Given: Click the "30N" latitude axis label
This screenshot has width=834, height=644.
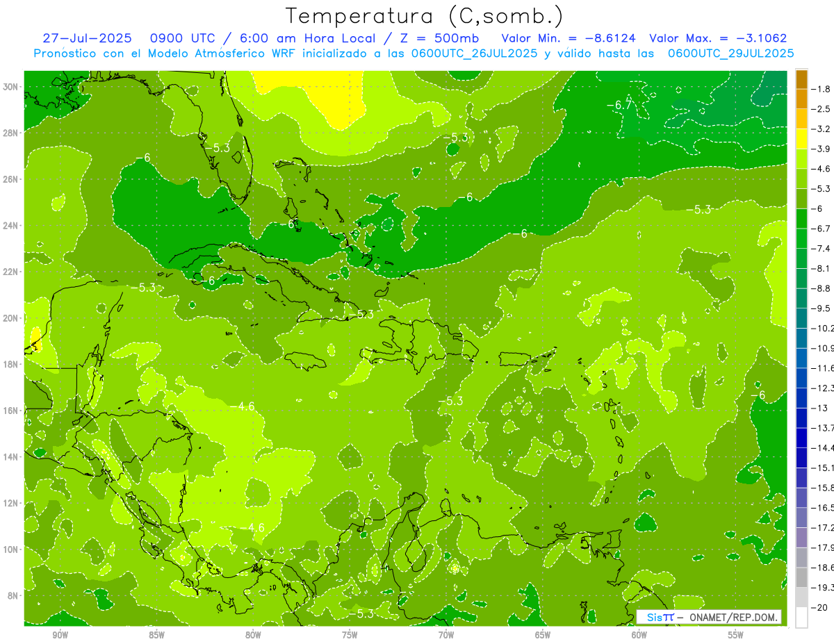Looking at the screenshot, I should click(x=10, y=87).
